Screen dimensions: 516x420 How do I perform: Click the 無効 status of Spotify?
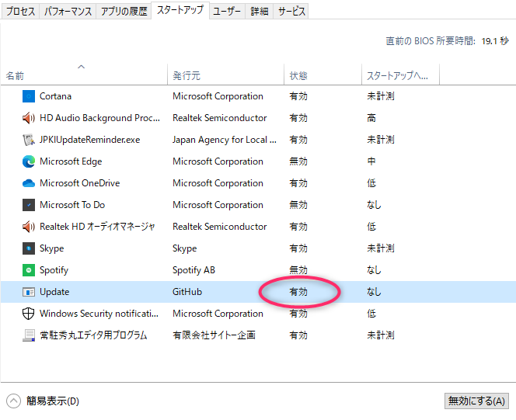pyautogui.click(x=298, y=270)
